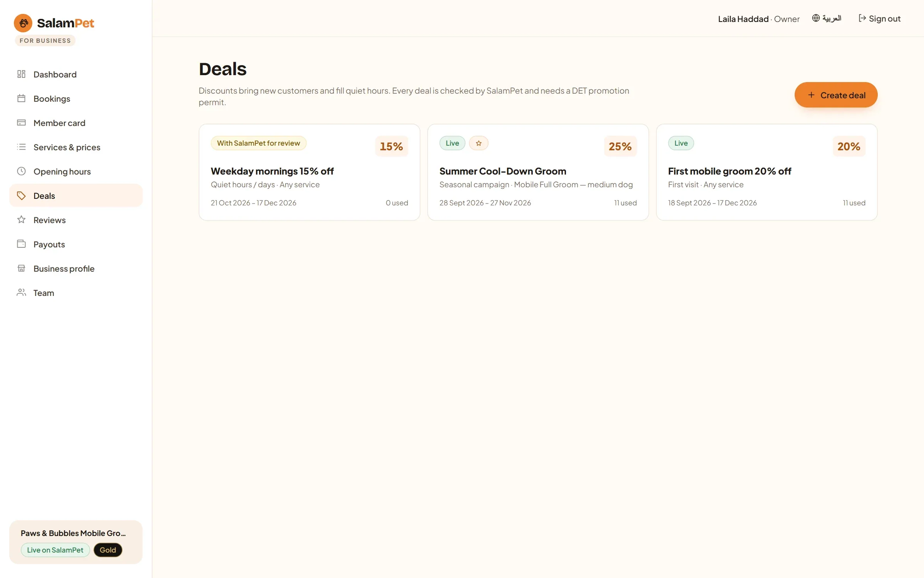
Task: Click the featured star badge on Summer Cool-Down Groom
Action: click(479, 143)
